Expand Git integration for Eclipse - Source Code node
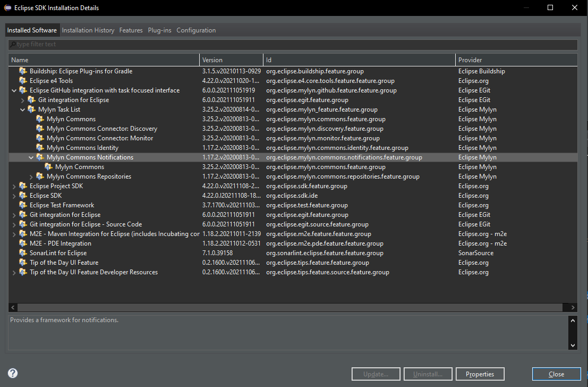 [14, 224]
